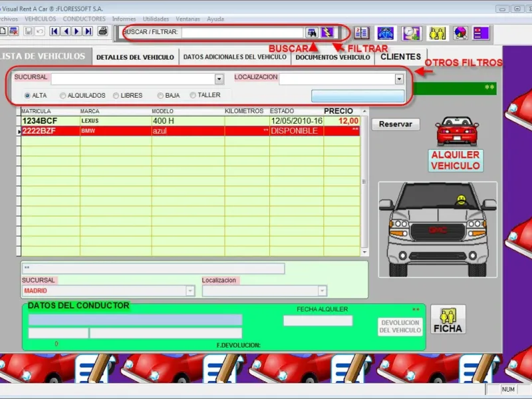The height and width of the screenshot is (399, 532).
Task: Go to last record navigation icon
Action: 88,31
